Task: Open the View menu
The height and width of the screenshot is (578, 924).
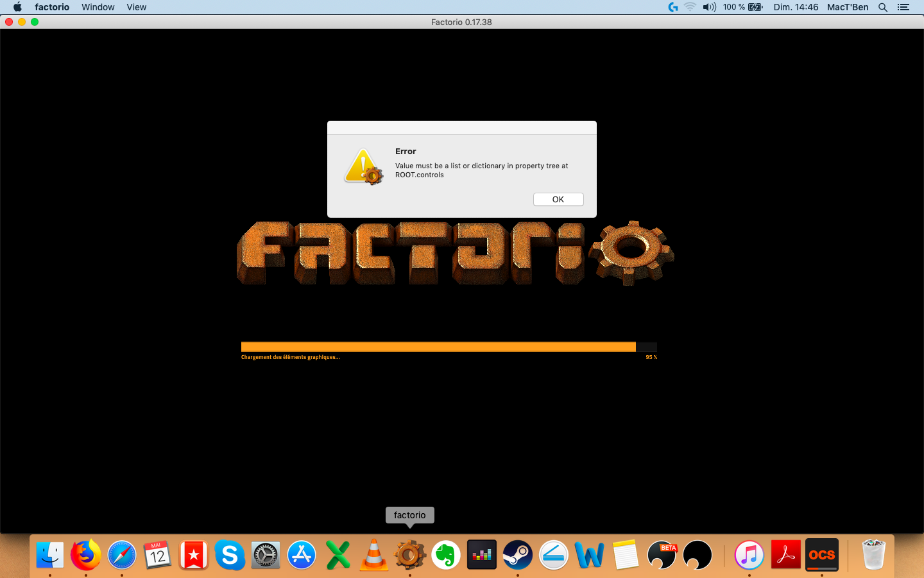Action: 136,7
